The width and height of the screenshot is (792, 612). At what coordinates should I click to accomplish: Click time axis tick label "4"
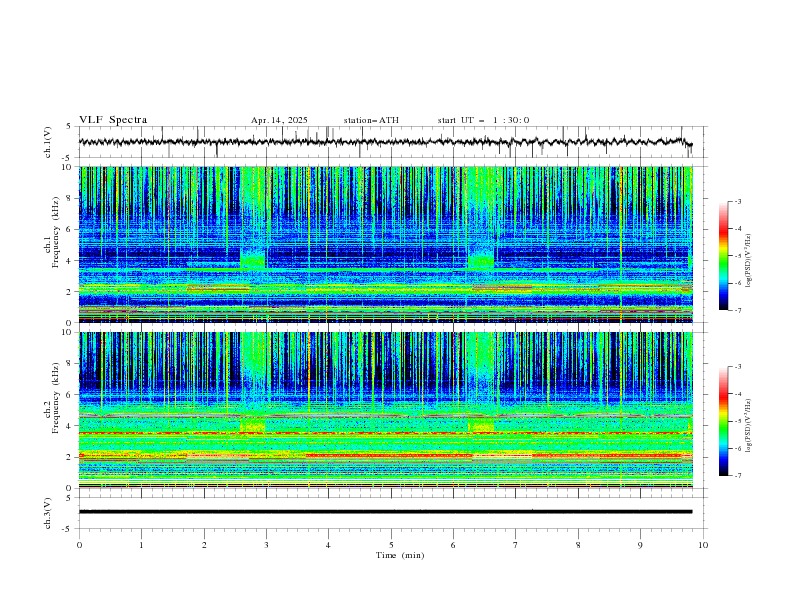[328, 545]
